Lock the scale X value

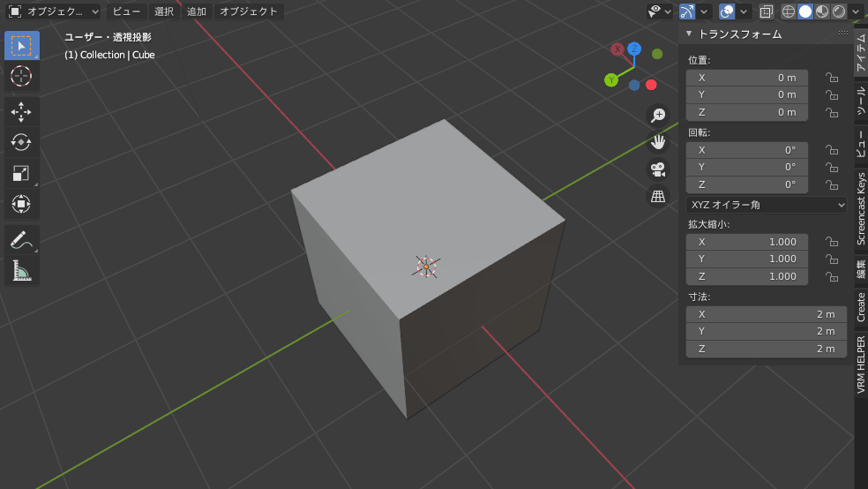click(832, 242)
